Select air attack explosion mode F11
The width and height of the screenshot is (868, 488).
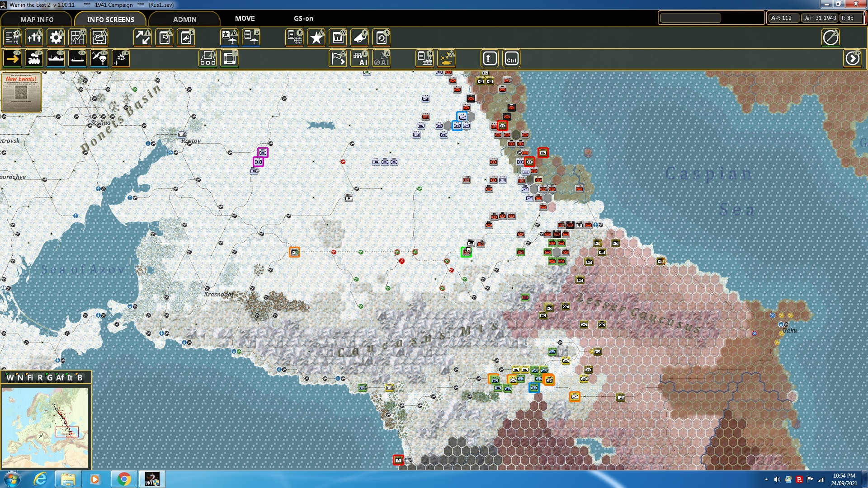pos(121,59)
